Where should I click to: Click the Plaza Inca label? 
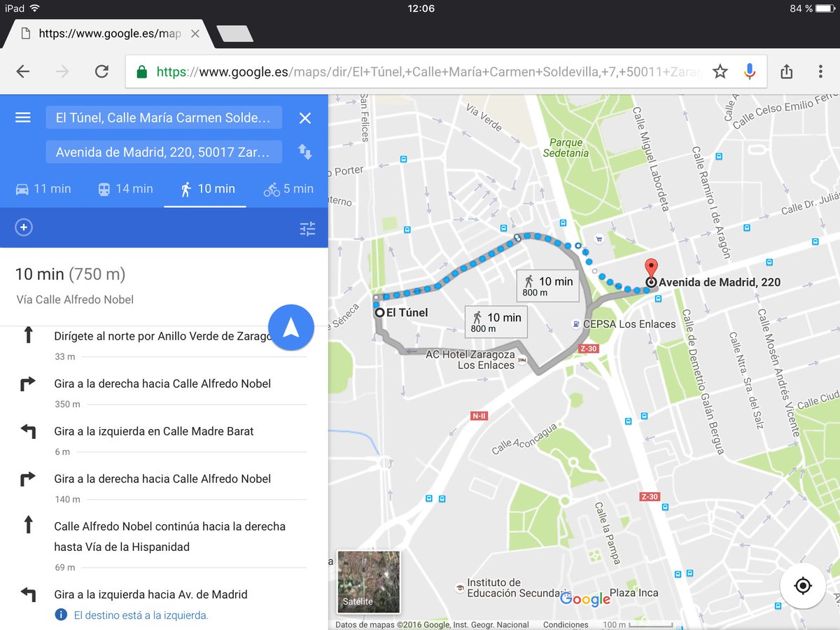pyautogui.click(x=633, y=593)
